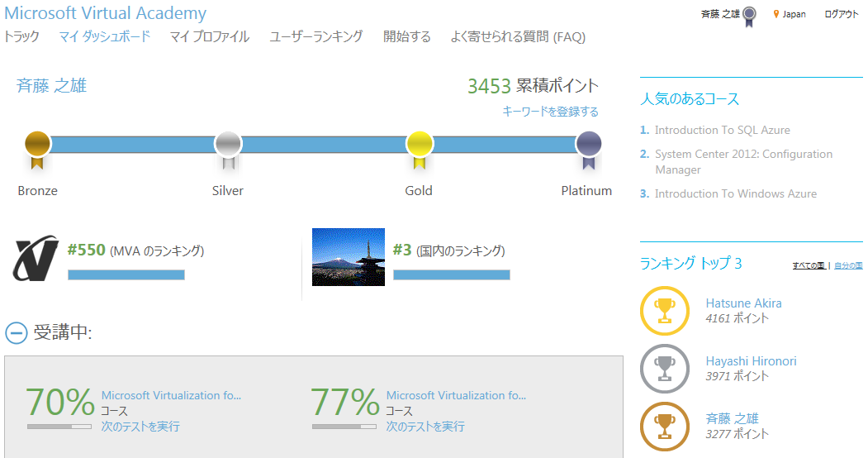This screenshot has width=868, height=458.
Task: Click the bronze trophy icon in ranking list
Action: [x=664, y=426]
